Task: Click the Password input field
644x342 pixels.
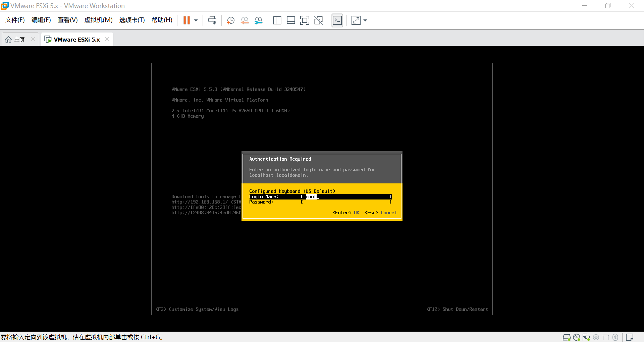Action: click(345, 202)
